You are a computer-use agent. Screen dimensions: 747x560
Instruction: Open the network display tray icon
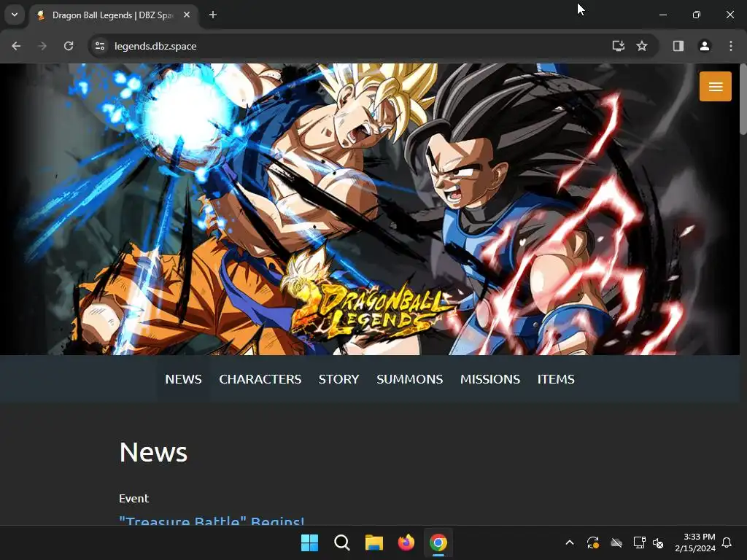click(639, 542)
